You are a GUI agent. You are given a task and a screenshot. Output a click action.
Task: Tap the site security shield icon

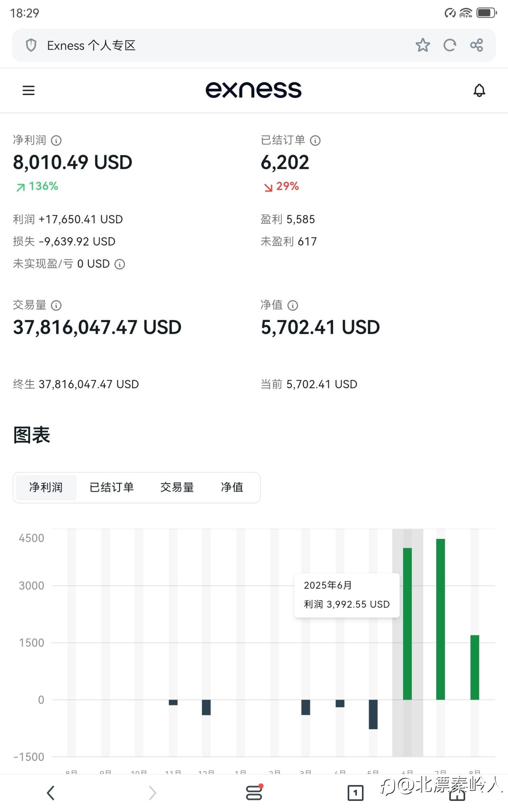click(x=31, y=45)
